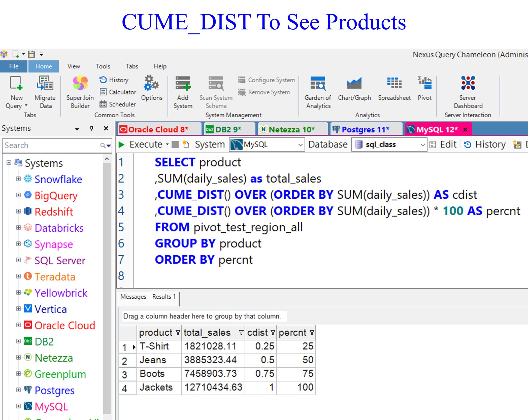This screenshot has height=420, width=528.
Task: Open the total_sales column filter
Action: [241, 332]
